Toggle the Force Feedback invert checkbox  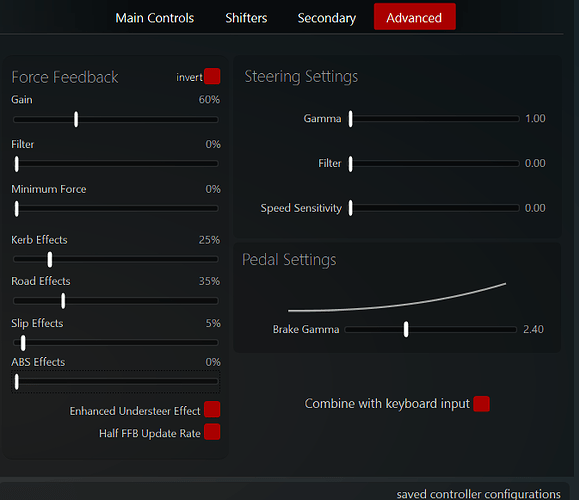point(212,76)
